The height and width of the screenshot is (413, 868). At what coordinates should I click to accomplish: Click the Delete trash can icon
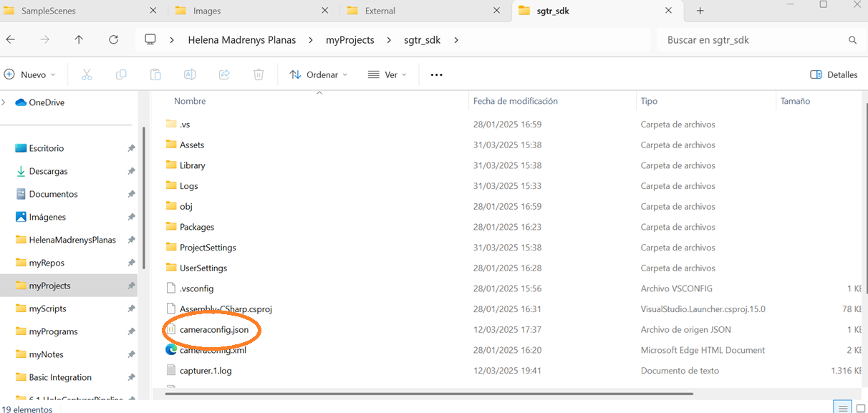259,74
